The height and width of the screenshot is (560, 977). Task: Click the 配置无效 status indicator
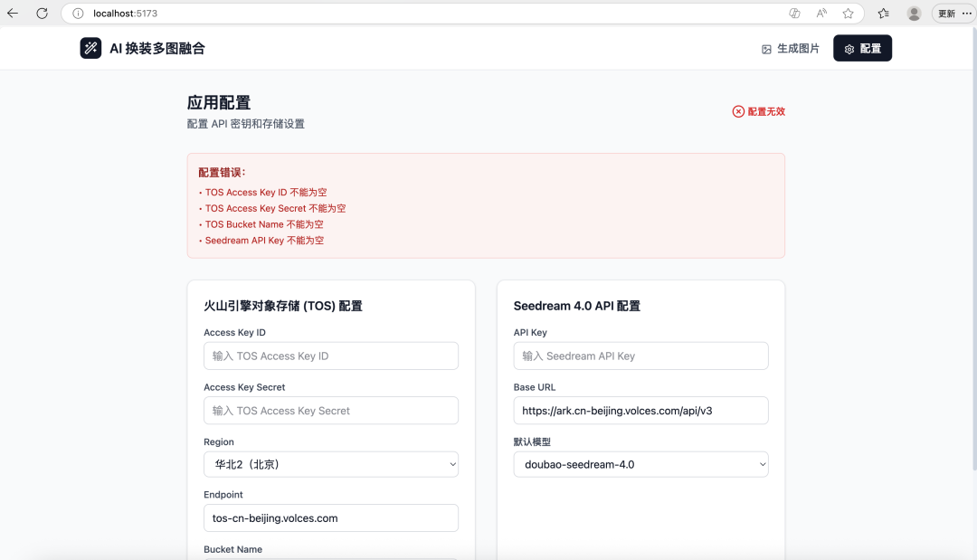pyautogui.click(x=758, y=111)
